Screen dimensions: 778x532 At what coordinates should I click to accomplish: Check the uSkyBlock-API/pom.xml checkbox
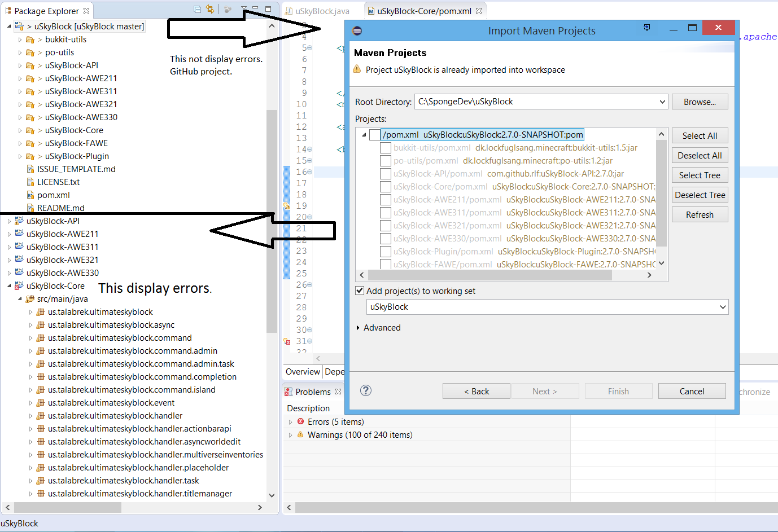tap(386, 174)
